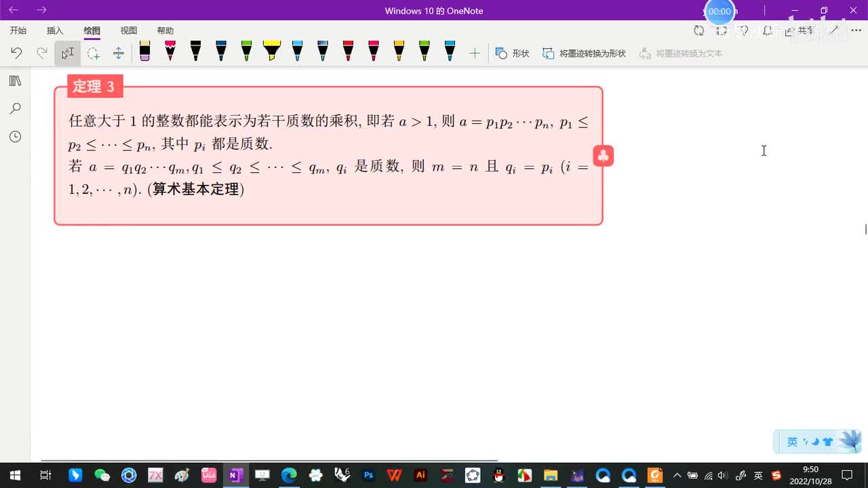
Task: Open the 视图 (View) tab
Action: click(128, 30)
